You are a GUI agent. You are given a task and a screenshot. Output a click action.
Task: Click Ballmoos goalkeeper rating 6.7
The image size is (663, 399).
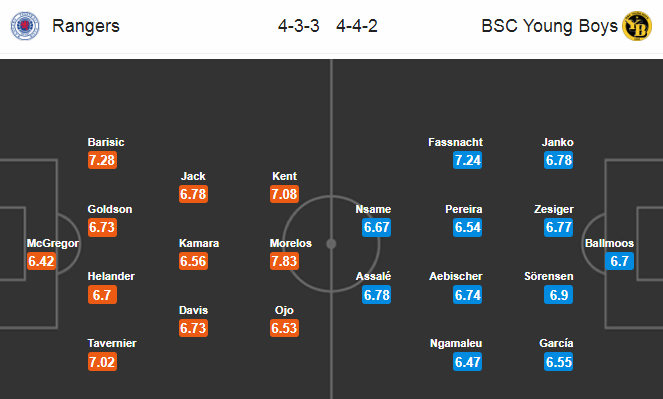click(x=619, y=261)
